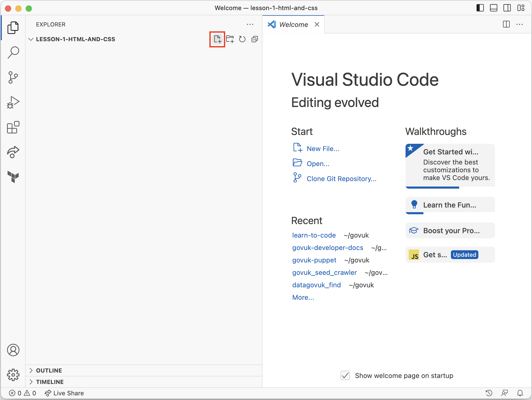Refresh the Explorer file tree
532x400 pixels.
tap(242, 39)
